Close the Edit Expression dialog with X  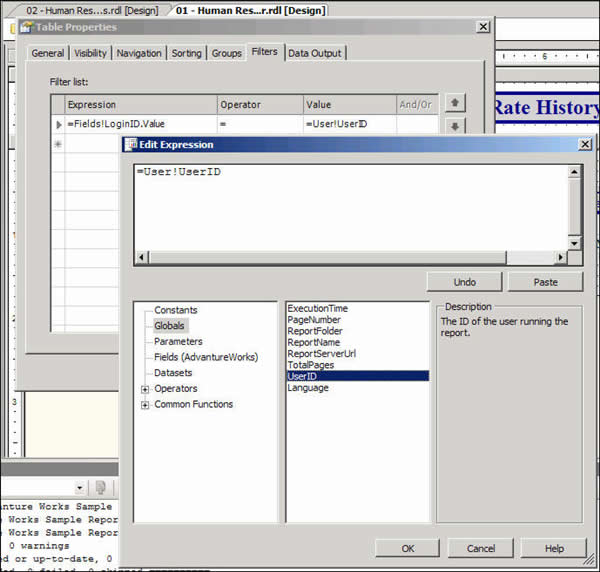584,145
